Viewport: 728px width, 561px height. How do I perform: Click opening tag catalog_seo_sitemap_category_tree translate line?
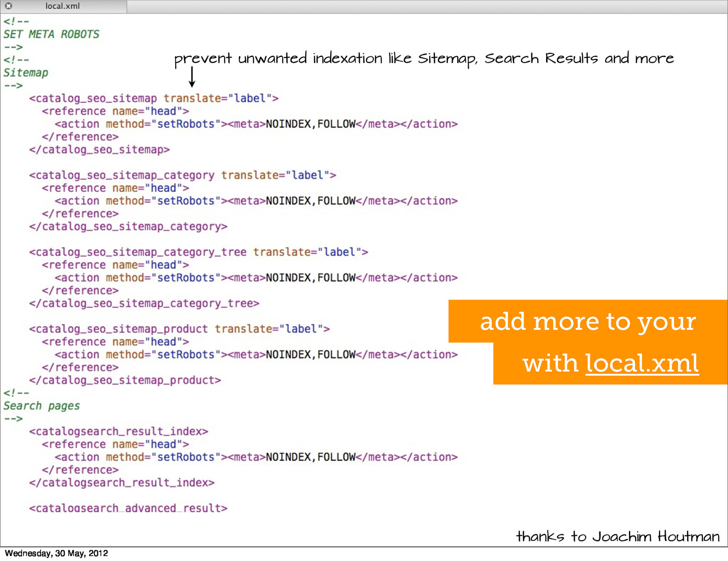tap(199, 252)
